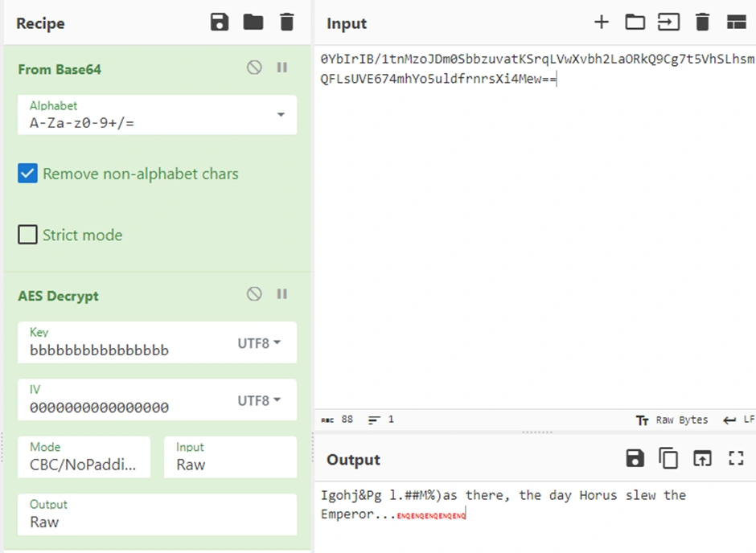Load a saved recipe folder icon

pyautogui.click(x=253, y=23)
